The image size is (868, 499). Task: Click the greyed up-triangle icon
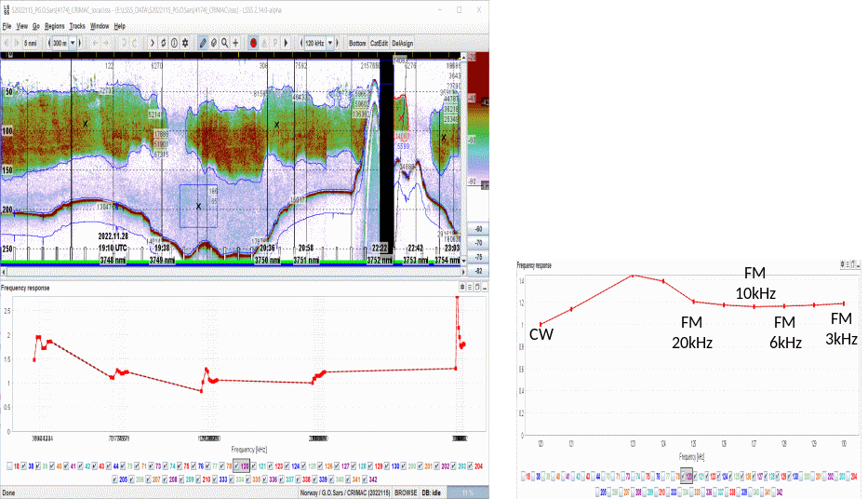click(x=264, y=43)
